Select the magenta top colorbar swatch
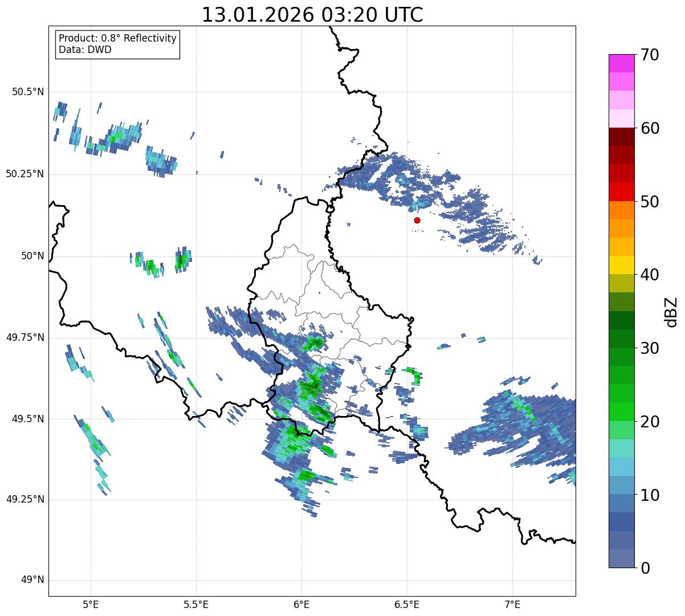685x616 pixels. (x=622, y=63)
